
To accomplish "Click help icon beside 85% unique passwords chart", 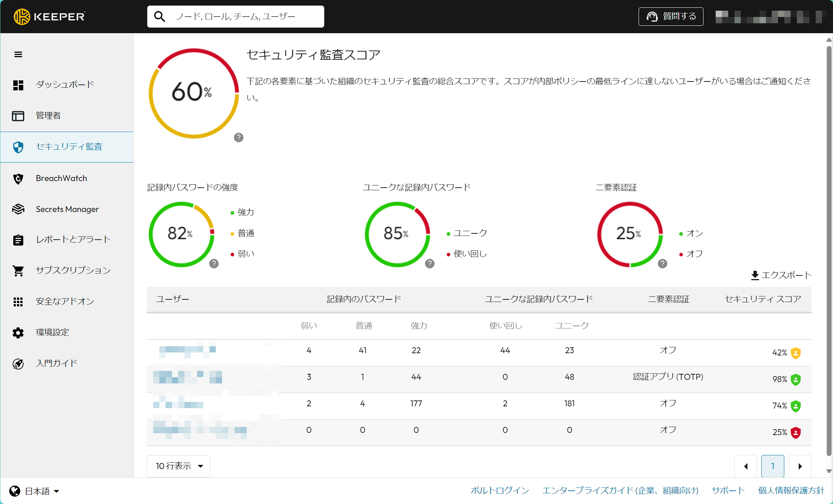I will (430, 264).
